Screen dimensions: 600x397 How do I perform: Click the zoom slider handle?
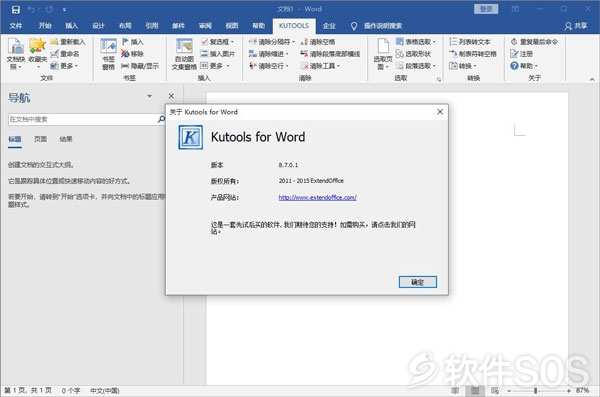point(536,390)
